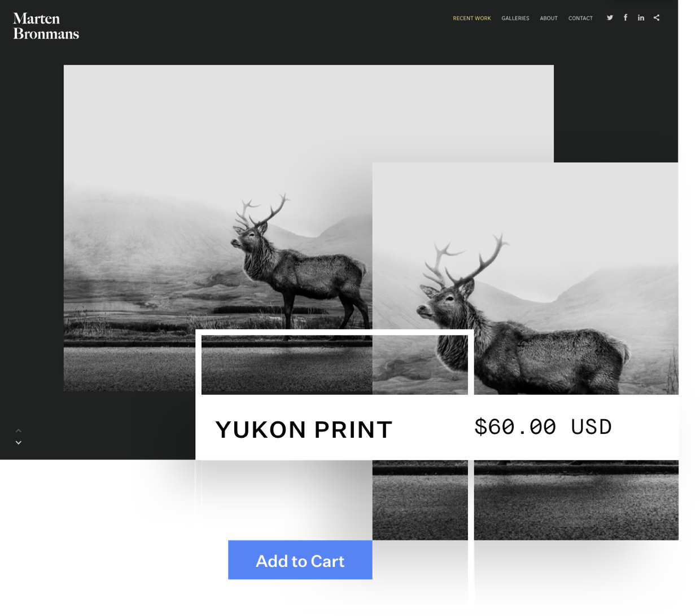Select the print preview inside the product card
The width and height of the screenshot is (700, 616).
coord(335,364)
